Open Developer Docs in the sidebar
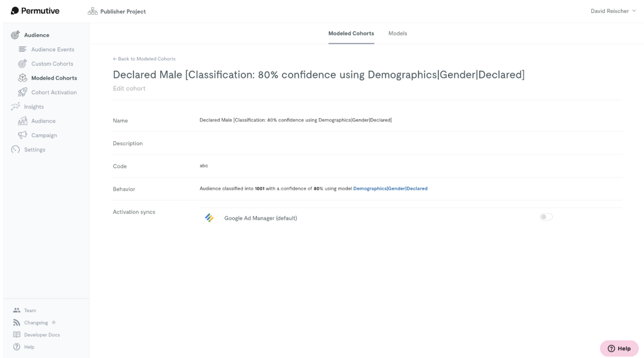 click(42, 335)
